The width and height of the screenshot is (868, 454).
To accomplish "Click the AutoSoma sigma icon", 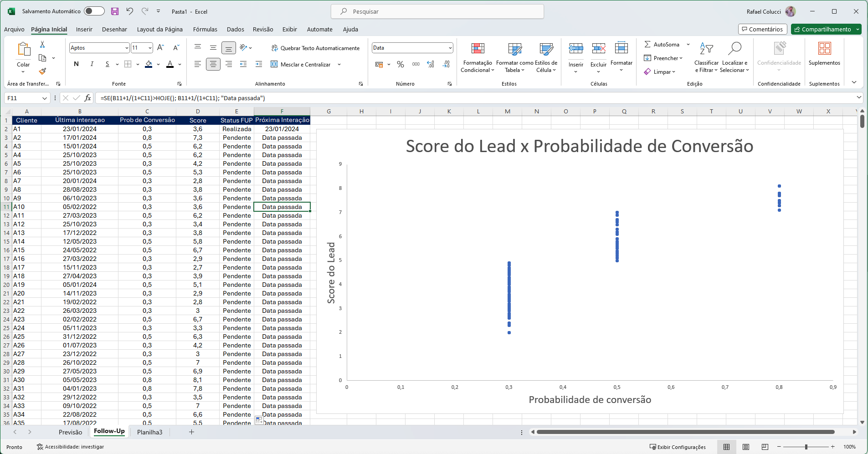I will click(x=647, y=44).
